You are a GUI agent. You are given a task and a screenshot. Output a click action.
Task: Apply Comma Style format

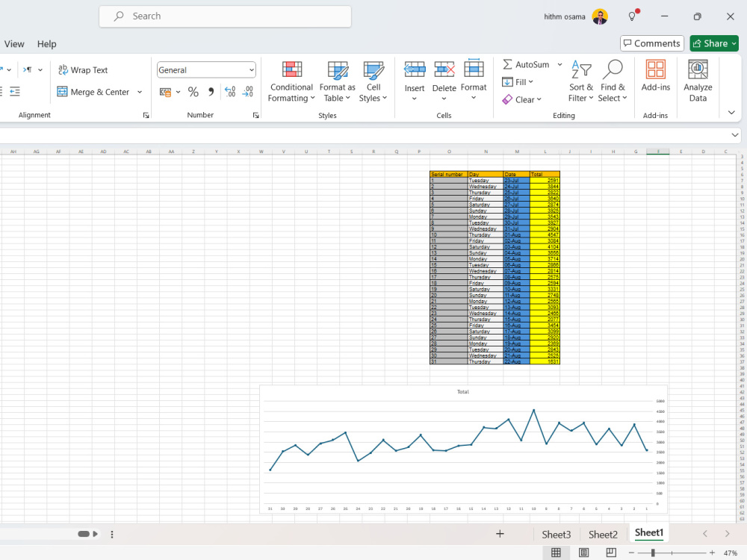(211, 91)
